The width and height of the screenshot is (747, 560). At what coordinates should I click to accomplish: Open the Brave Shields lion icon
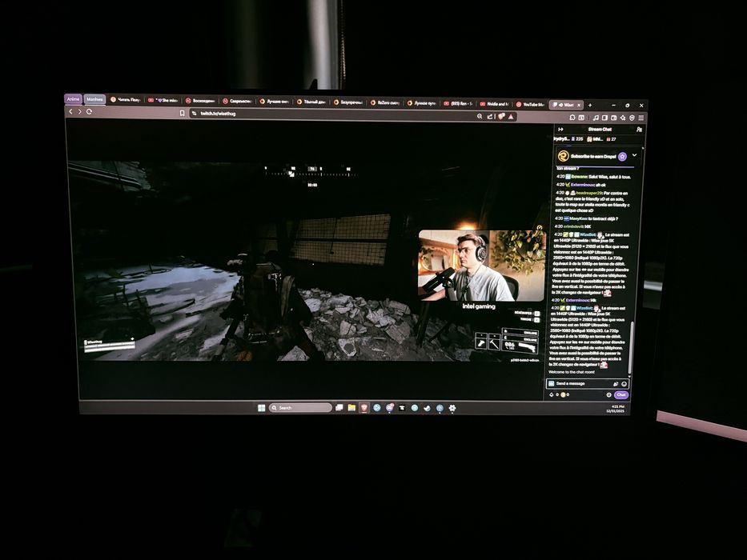(x=500, y=116)
